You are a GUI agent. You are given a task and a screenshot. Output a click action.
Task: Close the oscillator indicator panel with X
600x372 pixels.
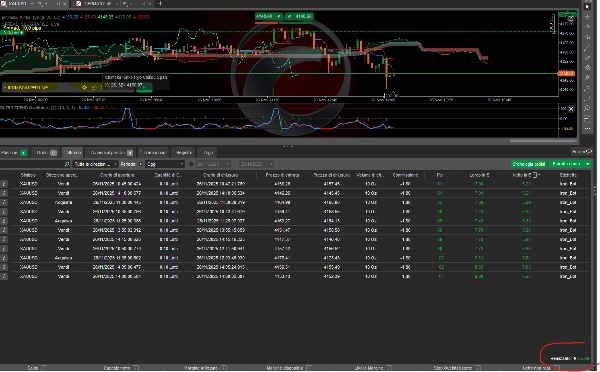point(571,109)
